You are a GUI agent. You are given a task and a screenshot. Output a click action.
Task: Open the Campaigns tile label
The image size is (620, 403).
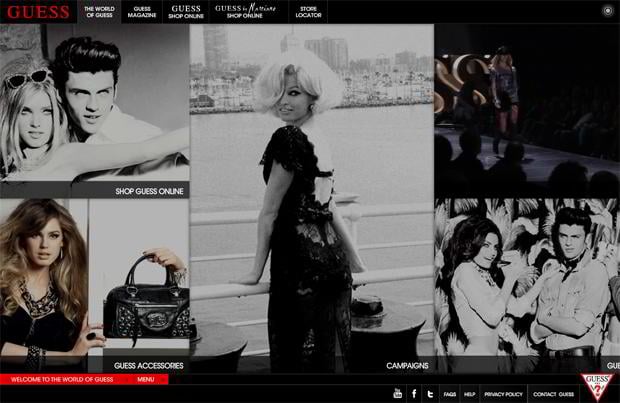click(x=407, y=366)
